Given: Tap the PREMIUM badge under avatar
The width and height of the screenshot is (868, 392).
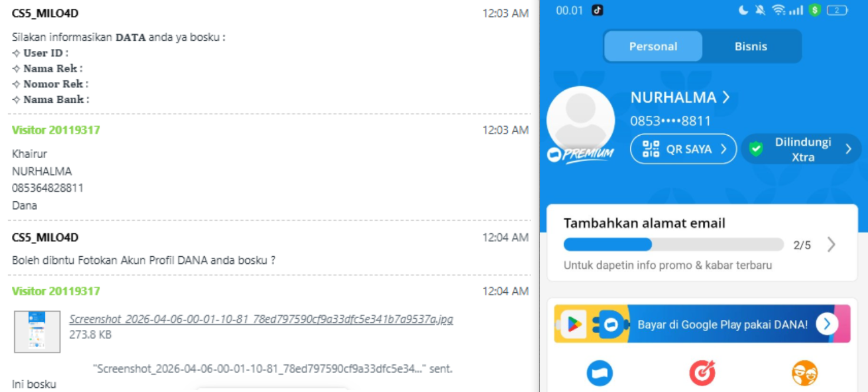Looking at the screenshot, I should point(581,155).
